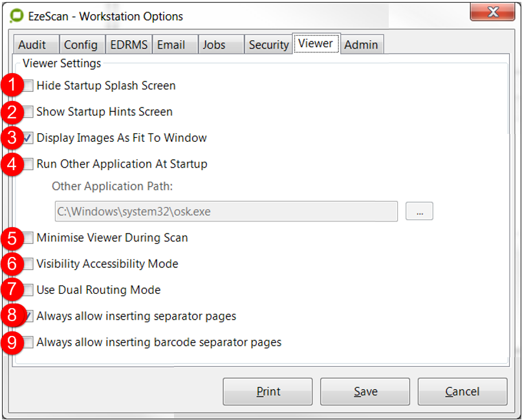Check Always allow inserting barcode separator pages

click(28, 342)
